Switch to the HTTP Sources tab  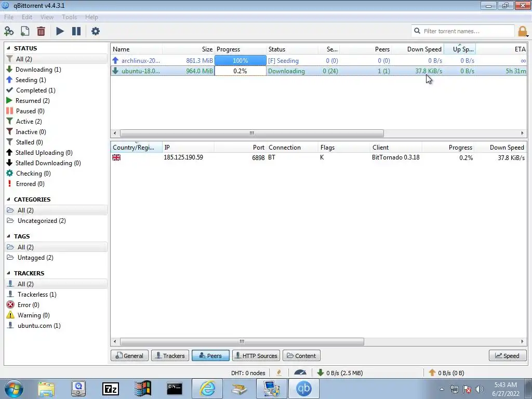[x=256, y=355]
